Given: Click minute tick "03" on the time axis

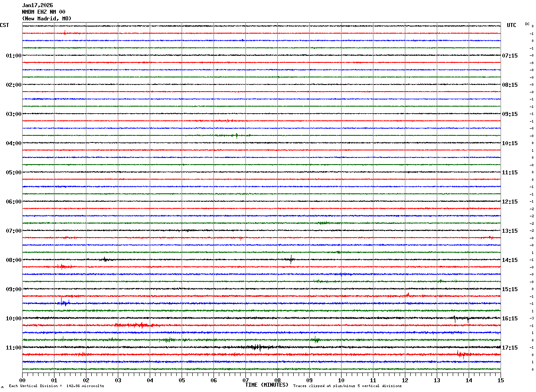Looking at the screenshot, I should tap(118, 380).
